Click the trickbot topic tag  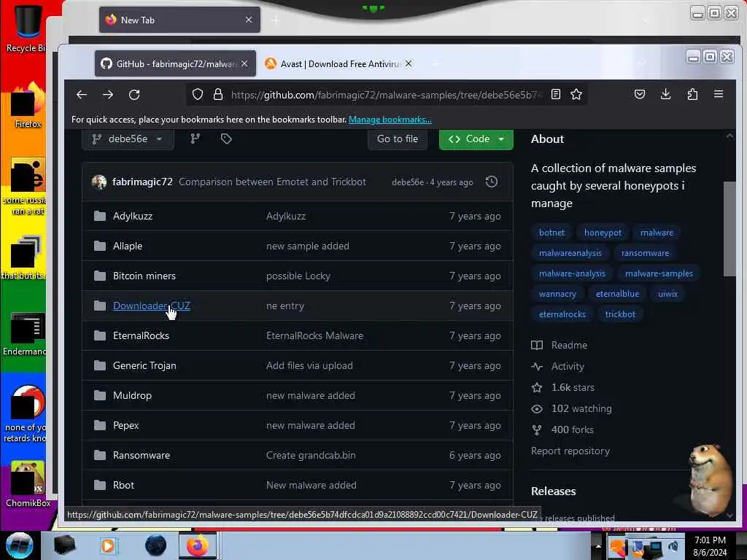click(620, 314)
